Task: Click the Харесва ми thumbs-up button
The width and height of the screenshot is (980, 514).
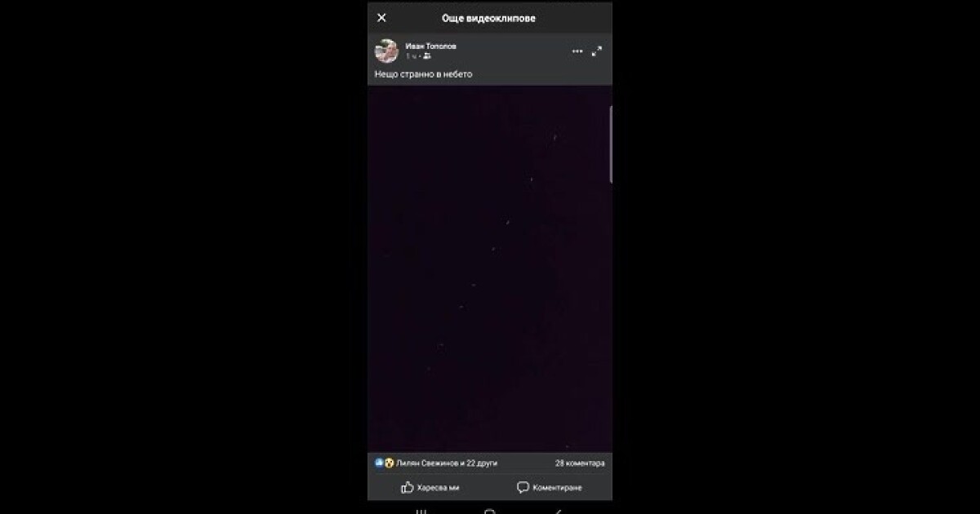Action: pyautogui.click(x=430, y=487)
